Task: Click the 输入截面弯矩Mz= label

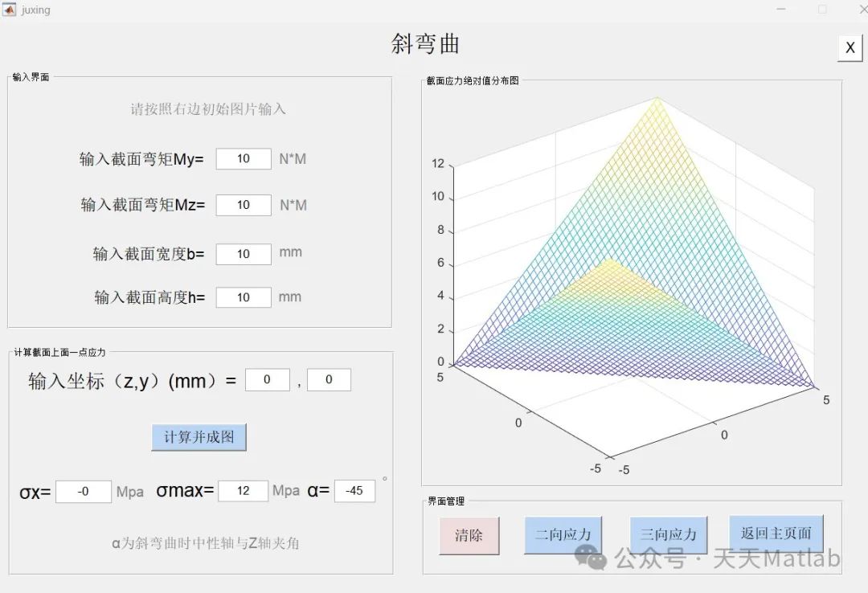Action: point(143,206)
